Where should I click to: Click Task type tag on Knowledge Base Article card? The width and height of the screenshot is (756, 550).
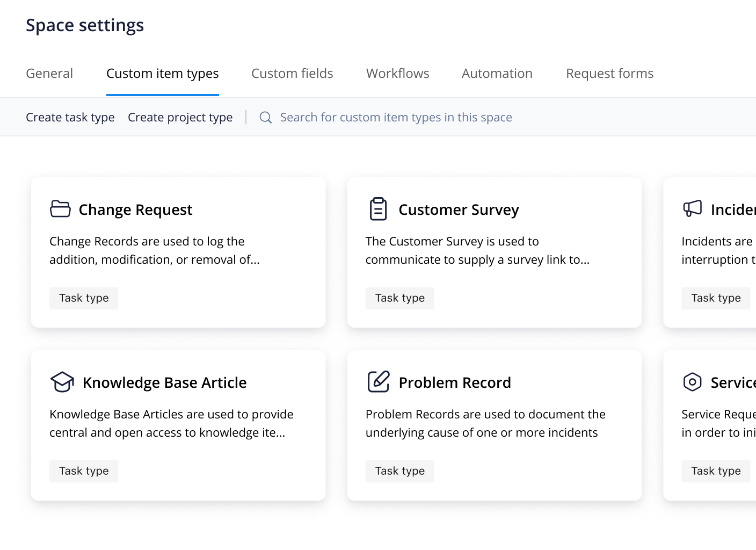pyautogui.click(x=84, y=471)
